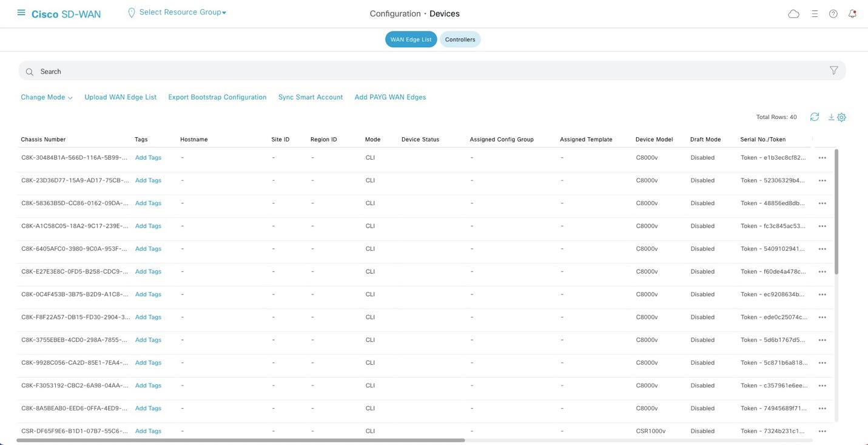The image size is (868, 445).
Task: Download the device table export
Action: (831, 117)
